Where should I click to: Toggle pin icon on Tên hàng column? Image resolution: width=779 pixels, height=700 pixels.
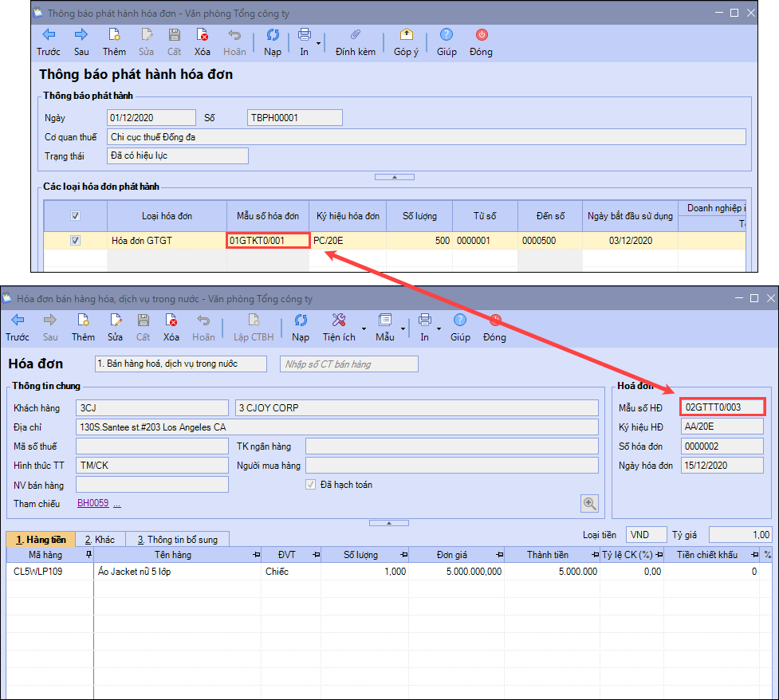(x=257, y=554)
